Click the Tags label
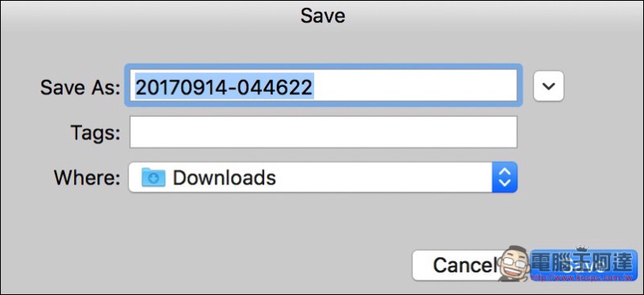 click(x=95, y=132)
